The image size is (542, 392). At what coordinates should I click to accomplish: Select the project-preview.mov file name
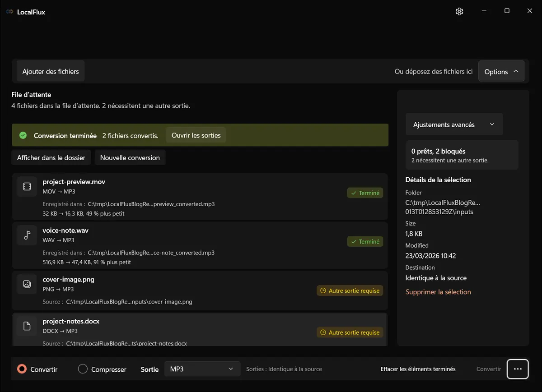[74, 182]
